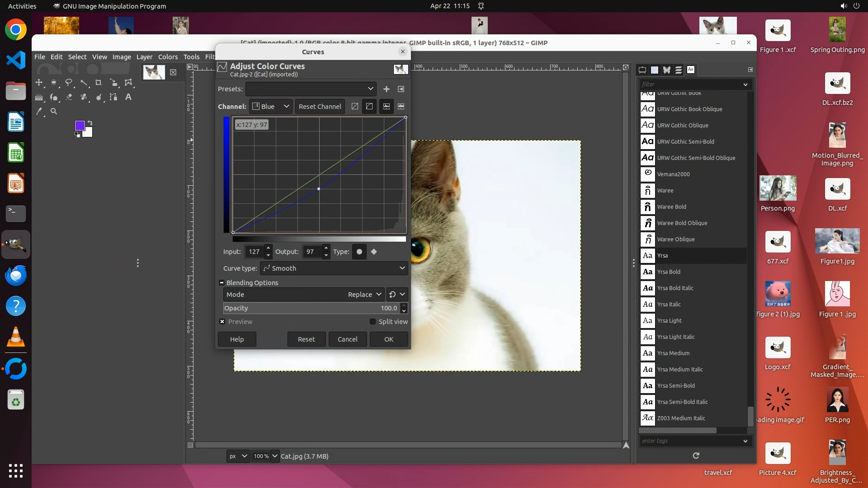The width and height of the screenshot is (868, 488).
Task: Open the Channel dropdown showing Blue
Action: pyautogui.click(x=270, y=107)
